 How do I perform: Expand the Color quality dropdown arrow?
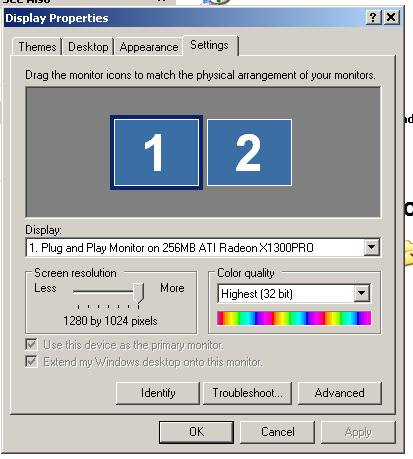tap(362, 293)
